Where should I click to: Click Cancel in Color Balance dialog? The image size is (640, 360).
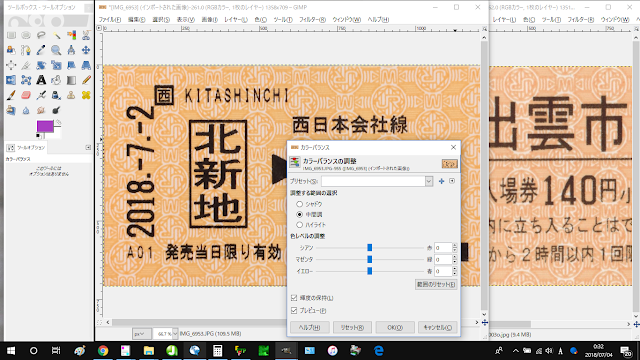[x=437, y=327]
